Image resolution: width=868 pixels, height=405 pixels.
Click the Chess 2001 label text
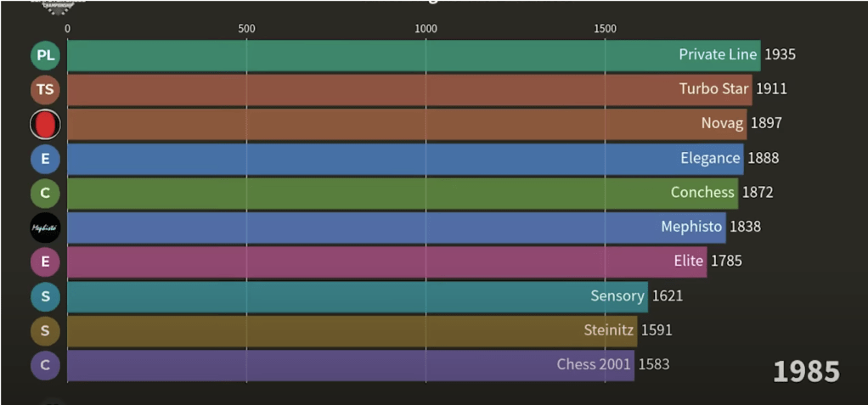594,364
